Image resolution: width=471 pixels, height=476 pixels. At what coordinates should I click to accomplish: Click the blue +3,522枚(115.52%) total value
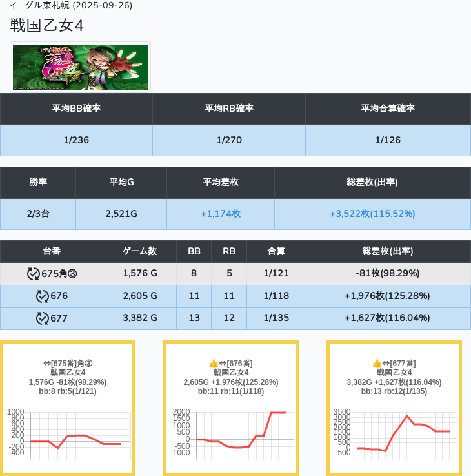click(372, 214)
